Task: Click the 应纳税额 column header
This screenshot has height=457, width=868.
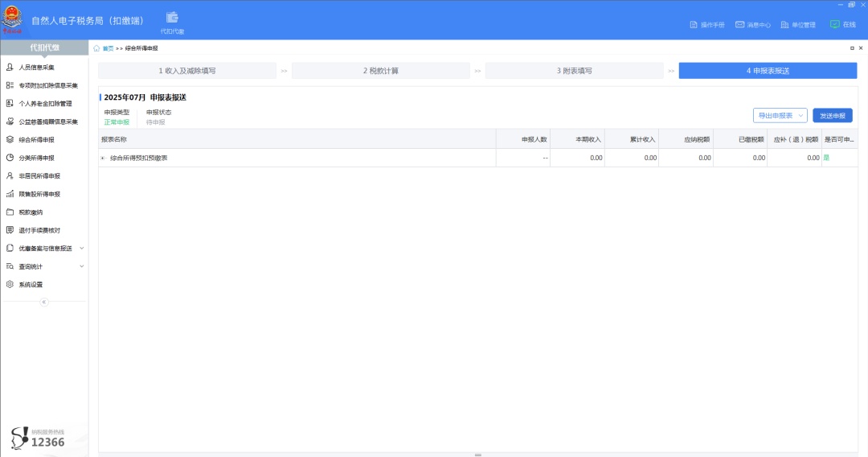Action: tap(697, 139)
